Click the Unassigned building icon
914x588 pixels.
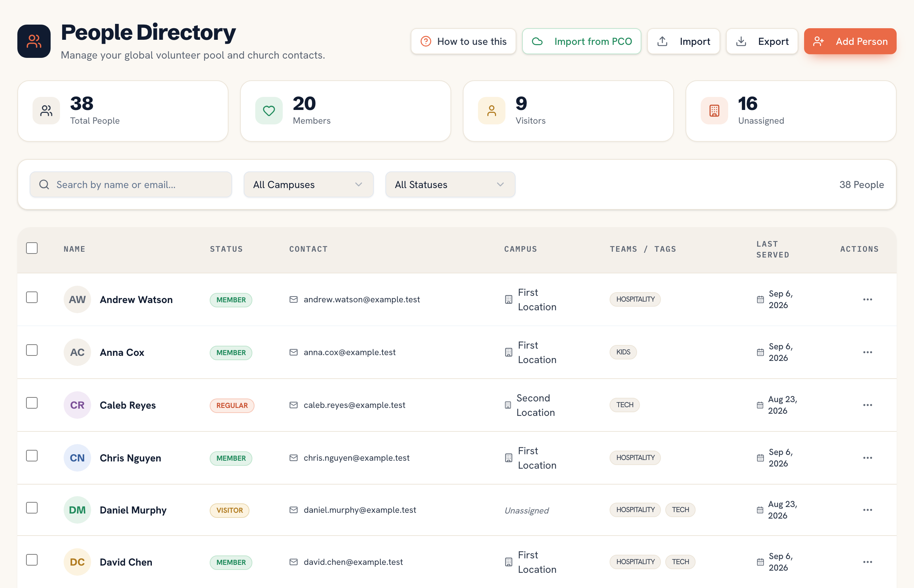click(x=714, y=111)
